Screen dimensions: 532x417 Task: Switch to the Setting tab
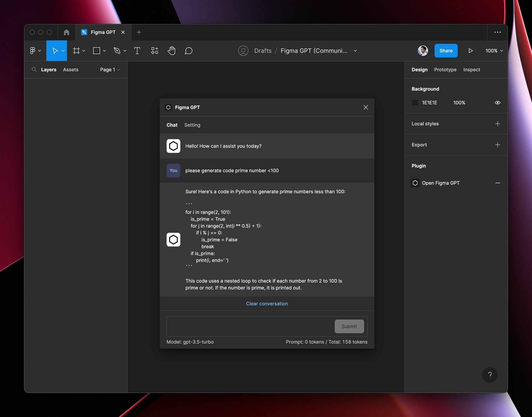point(192,125)
